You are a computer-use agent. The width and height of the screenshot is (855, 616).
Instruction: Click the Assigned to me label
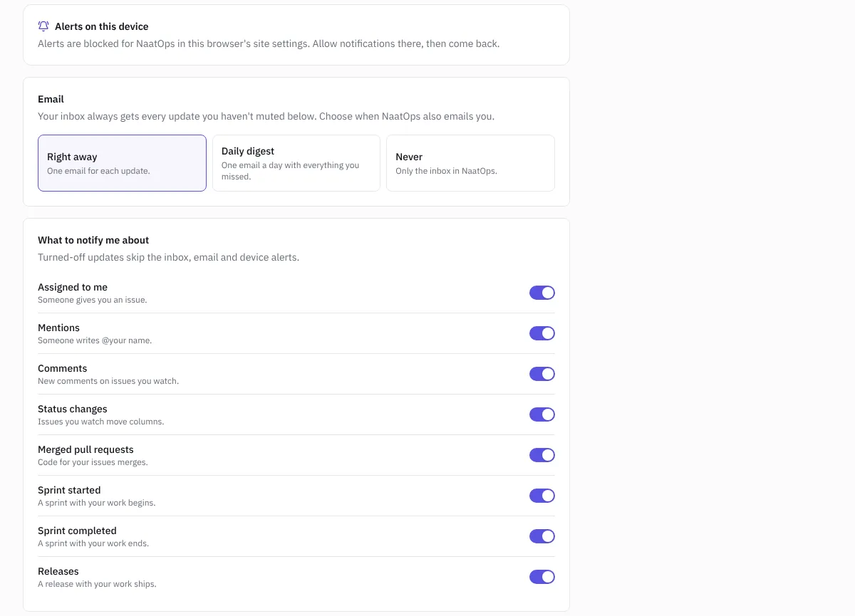(73, 287)
